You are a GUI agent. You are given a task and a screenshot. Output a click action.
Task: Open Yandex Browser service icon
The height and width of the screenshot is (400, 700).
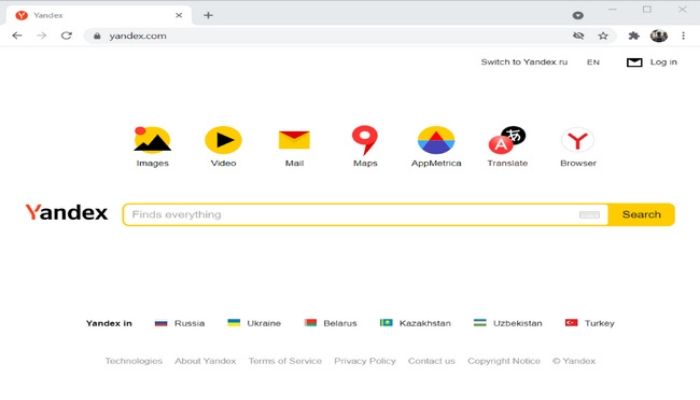578,140
